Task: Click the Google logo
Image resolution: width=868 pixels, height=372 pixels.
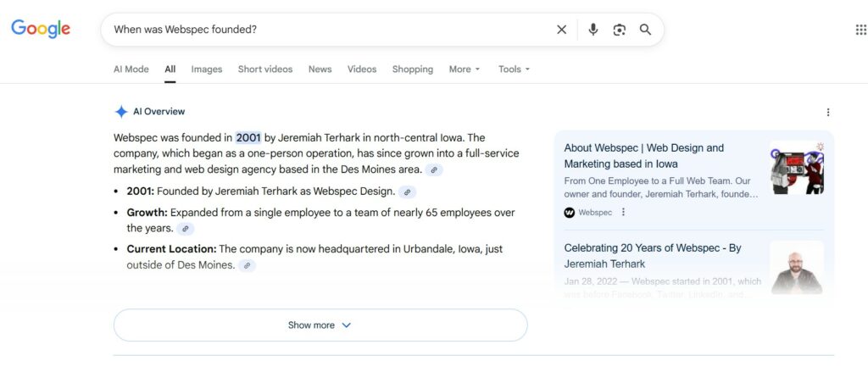Action: pos(41,29)
